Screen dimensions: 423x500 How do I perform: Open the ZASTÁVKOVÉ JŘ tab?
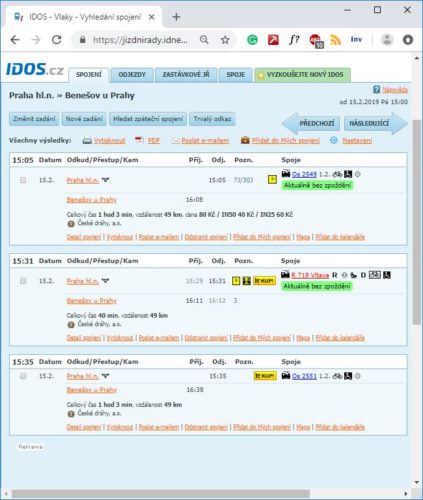tap(186, 75)
